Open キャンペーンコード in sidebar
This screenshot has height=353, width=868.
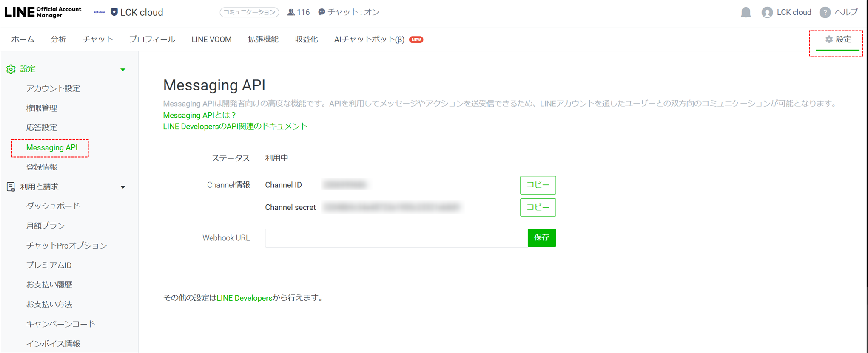tap(61, 324)
